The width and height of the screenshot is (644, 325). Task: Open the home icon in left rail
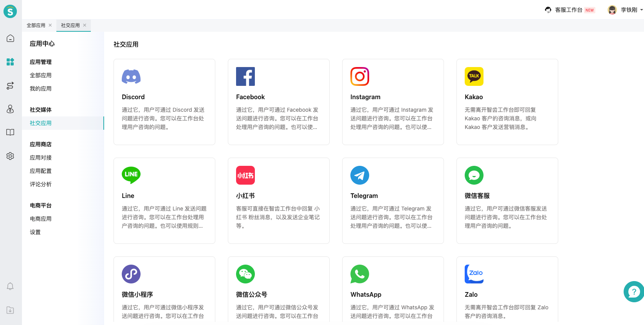11,38
